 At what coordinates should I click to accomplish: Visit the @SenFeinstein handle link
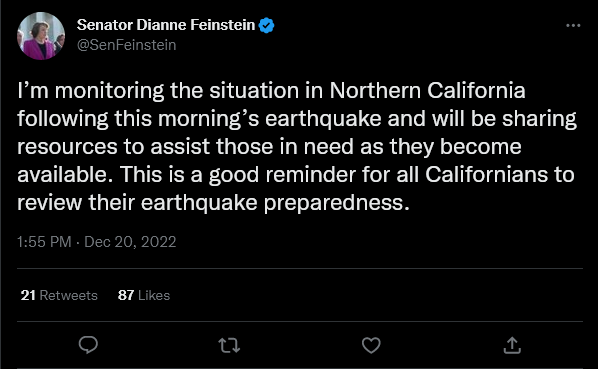(x=127, y=45)
